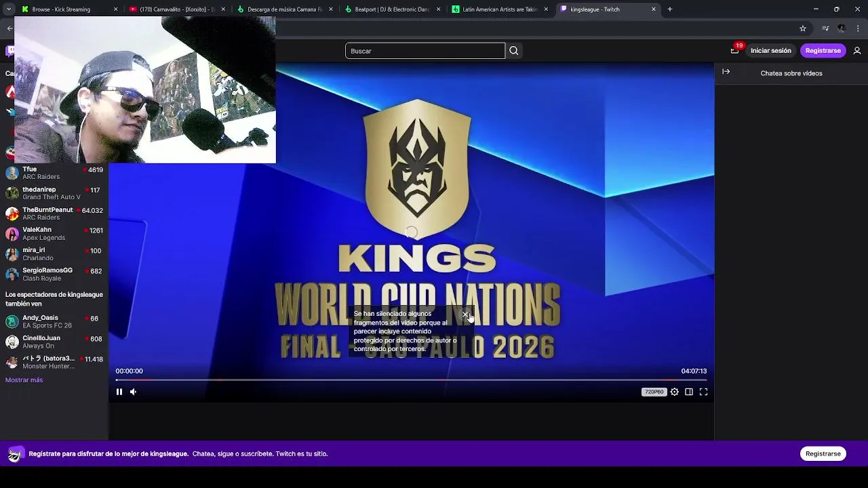
Task: Click the mira_irl channel name
Action: coord(34,250)
